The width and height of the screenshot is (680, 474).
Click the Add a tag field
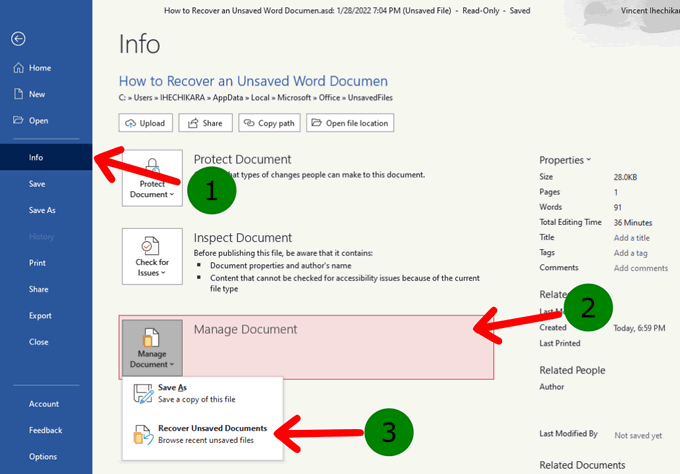pos(630,253)
